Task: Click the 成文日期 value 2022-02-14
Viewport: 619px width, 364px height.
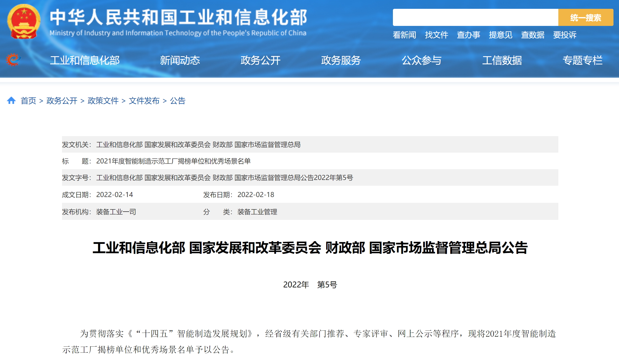Action: [x=114, y=195]
